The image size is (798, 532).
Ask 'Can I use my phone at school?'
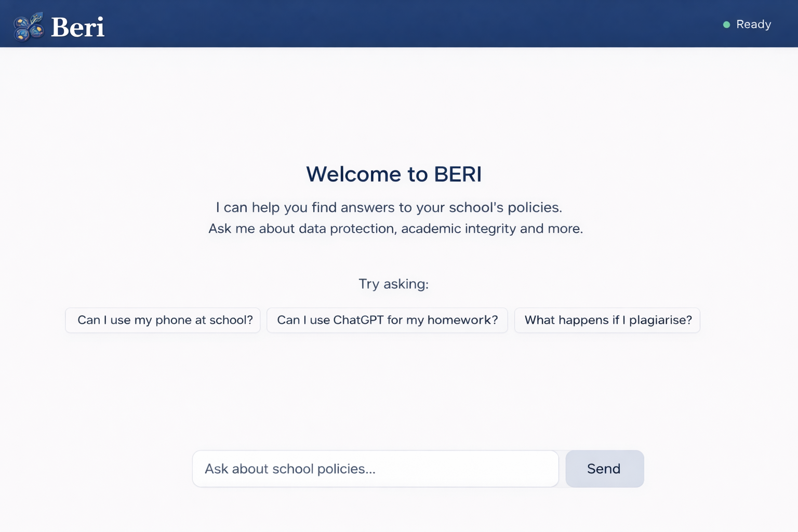(163, 320)
